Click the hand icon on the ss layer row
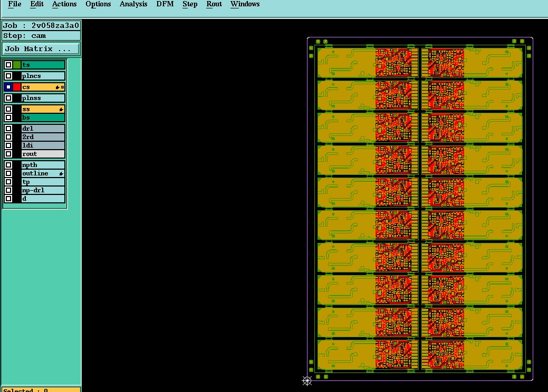The image size is (548, 392). click(x=61, y=110)
